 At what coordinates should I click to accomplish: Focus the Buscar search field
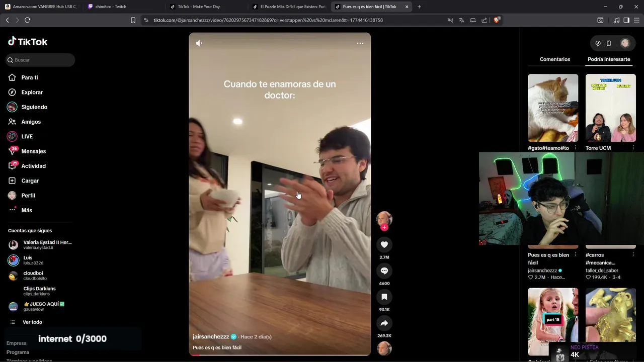tap(40, 60)
